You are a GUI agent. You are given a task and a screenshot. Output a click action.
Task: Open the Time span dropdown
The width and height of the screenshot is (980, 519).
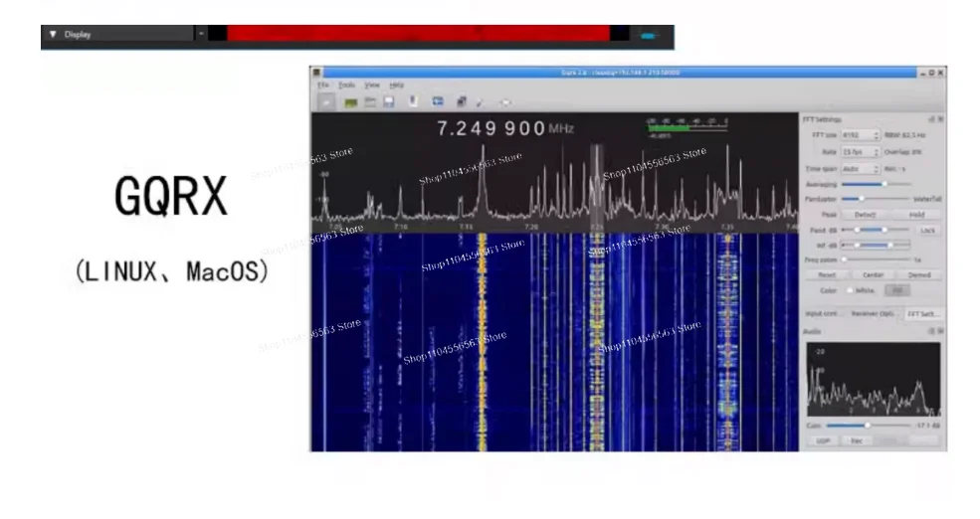point(860,169)
